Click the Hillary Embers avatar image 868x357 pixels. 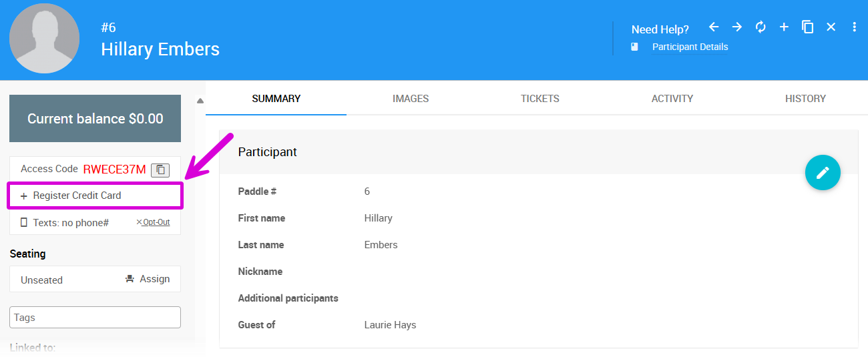click(44, 39)
